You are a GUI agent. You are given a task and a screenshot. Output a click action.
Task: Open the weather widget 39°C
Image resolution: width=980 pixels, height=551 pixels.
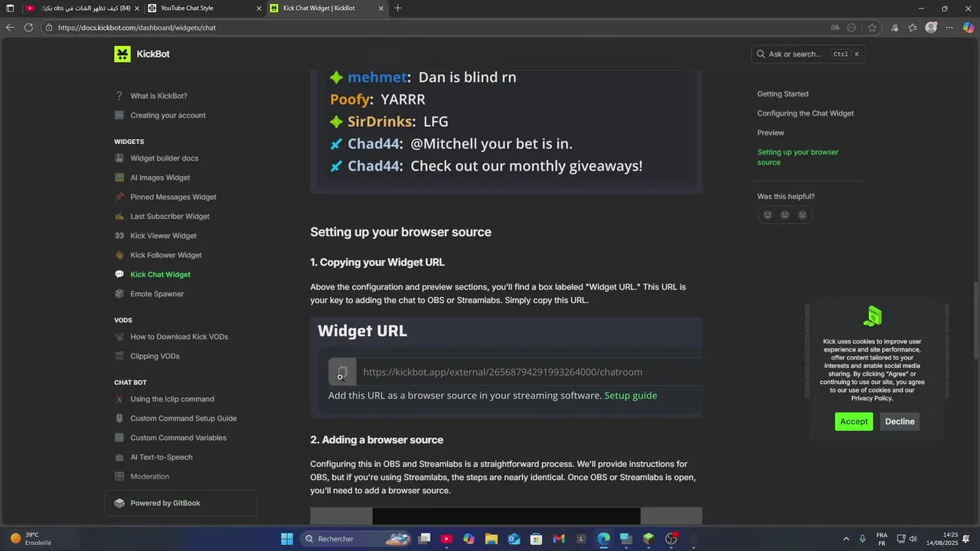(31, 539)
